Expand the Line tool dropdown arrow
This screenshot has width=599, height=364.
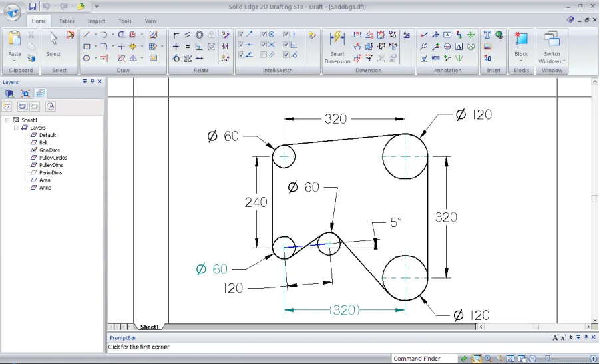coord(95,35)
